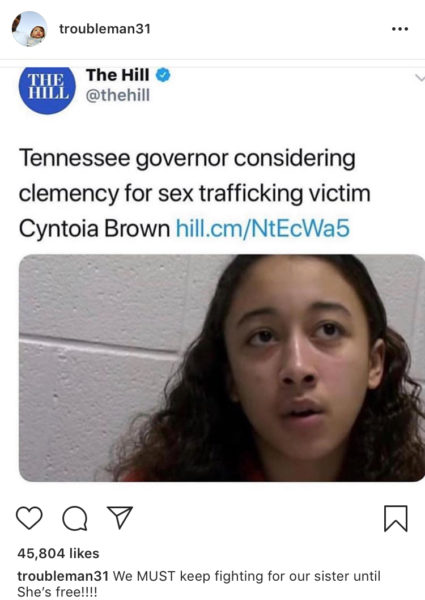The height and width of the screenshot is (600, 425).
Task: Open the @thehill handle
Action: 117,95
